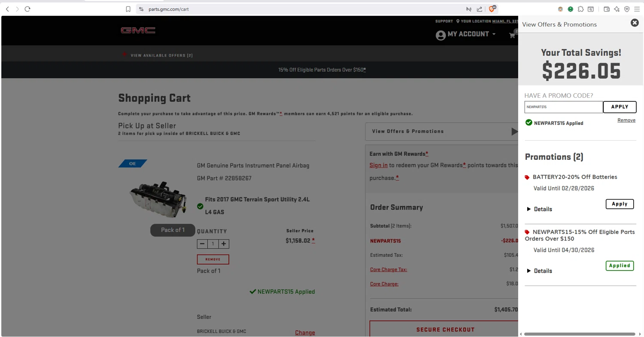Click the browser forward arrow
The height and width of the screenshot is (337, 644).
point(17,9)
